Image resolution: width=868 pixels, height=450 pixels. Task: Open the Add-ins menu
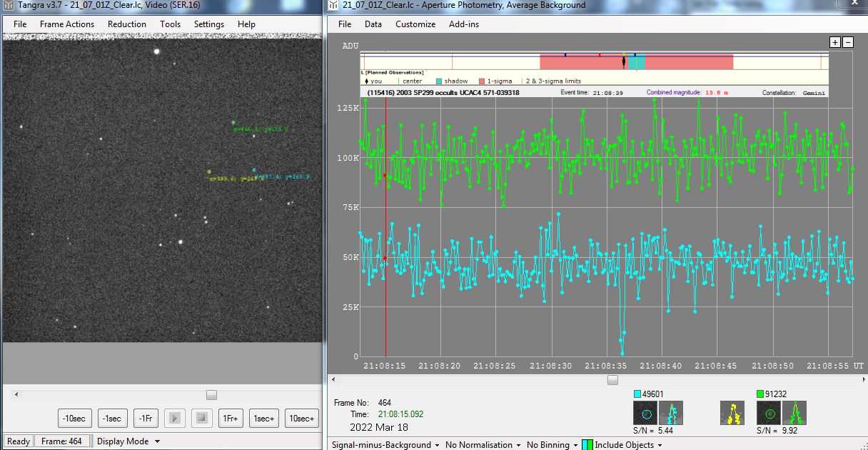pyautogui.click(x=463, y=24)
